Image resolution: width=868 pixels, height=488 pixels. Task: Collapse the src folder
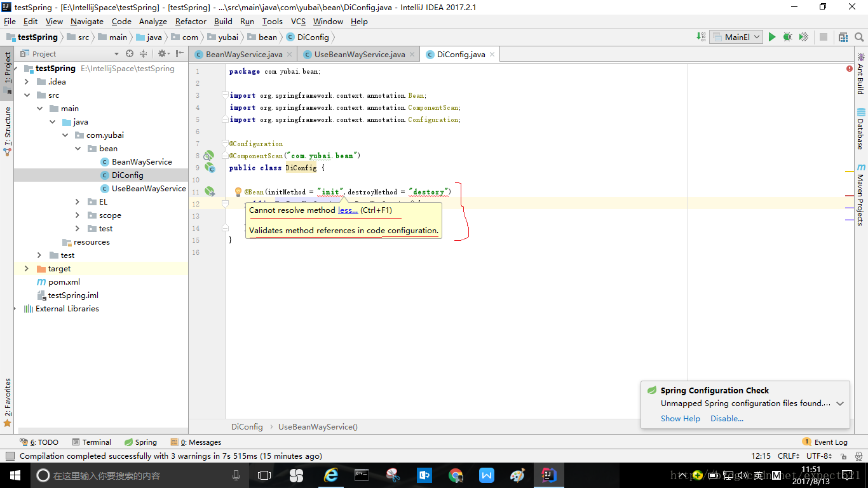pos(26,95)
